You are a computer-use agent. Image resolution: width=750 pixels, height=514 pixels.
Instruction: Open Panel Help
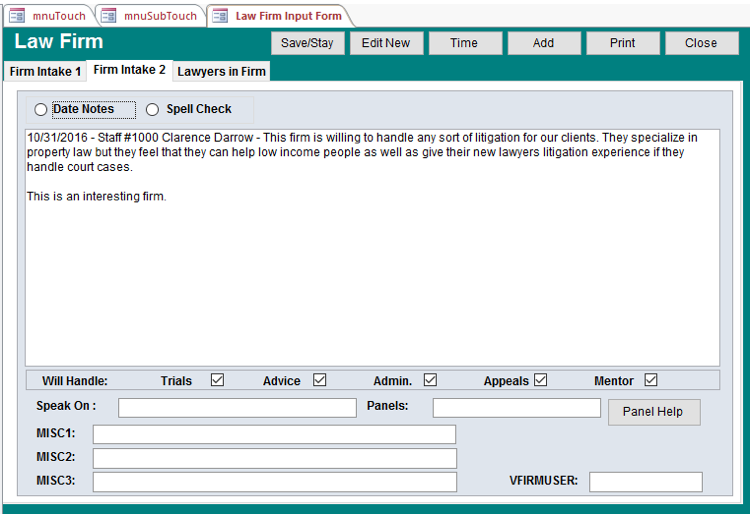pyautogui.click(x=654, y=412)
